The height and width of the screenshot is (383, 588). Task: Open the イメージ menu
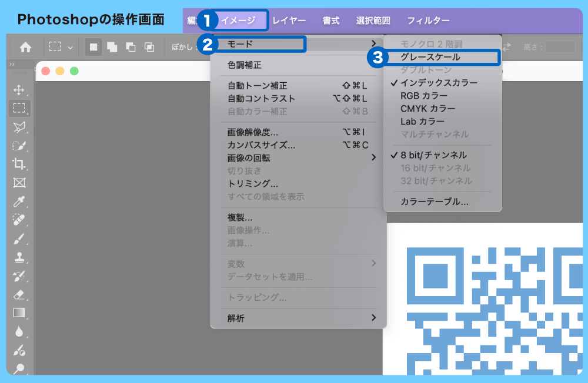click(x=239, y=20)
